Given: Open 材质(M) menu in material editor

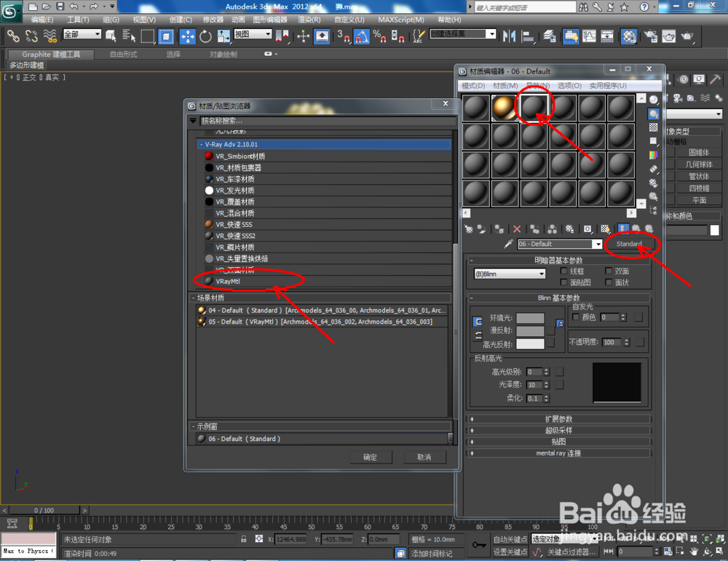Looking at the screenshot, I should [x=505, y=85].
